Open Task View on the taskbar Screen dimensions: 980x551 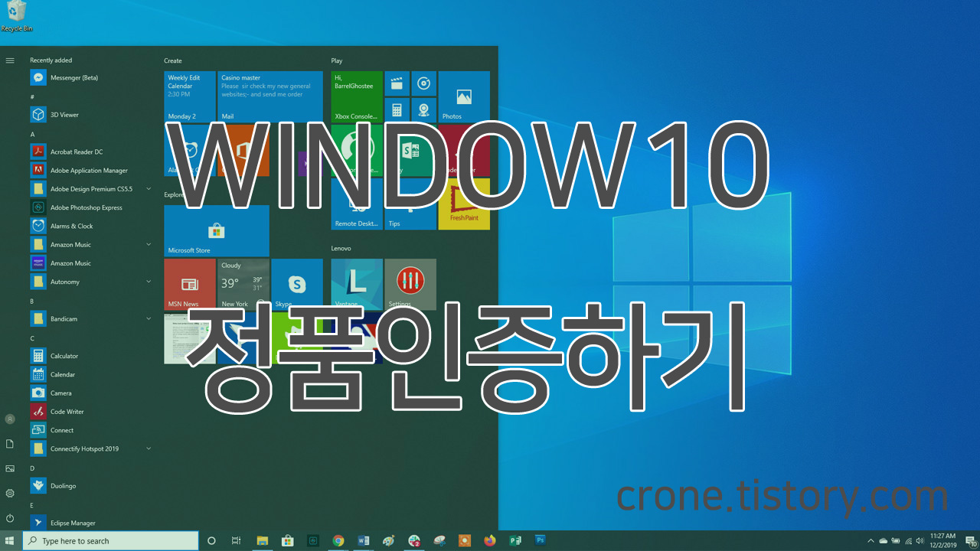point(236,541)
